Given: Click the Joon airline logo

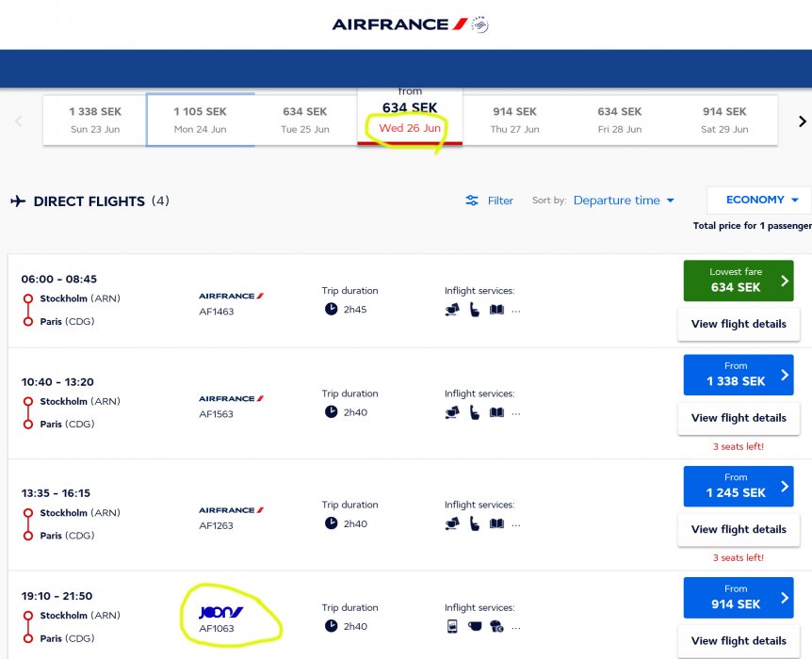Looking at the screenshot, I should coord(221,612).
